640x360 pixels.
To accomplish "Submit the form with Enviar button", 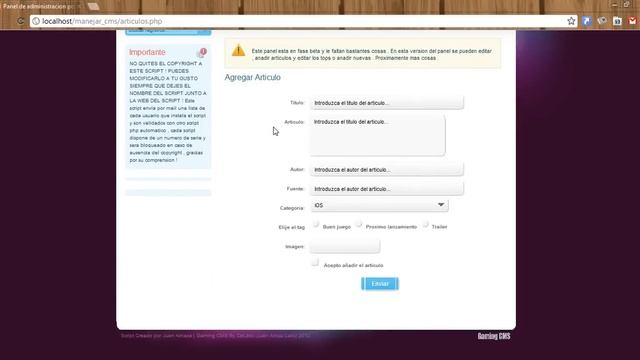I will point(380,284).
